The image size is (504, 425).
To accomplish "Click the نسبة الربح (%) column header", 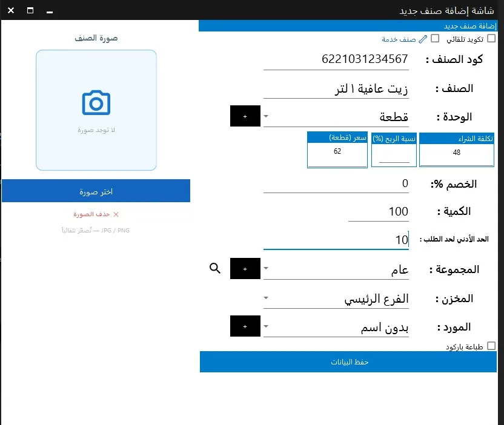I will (394, 139).
